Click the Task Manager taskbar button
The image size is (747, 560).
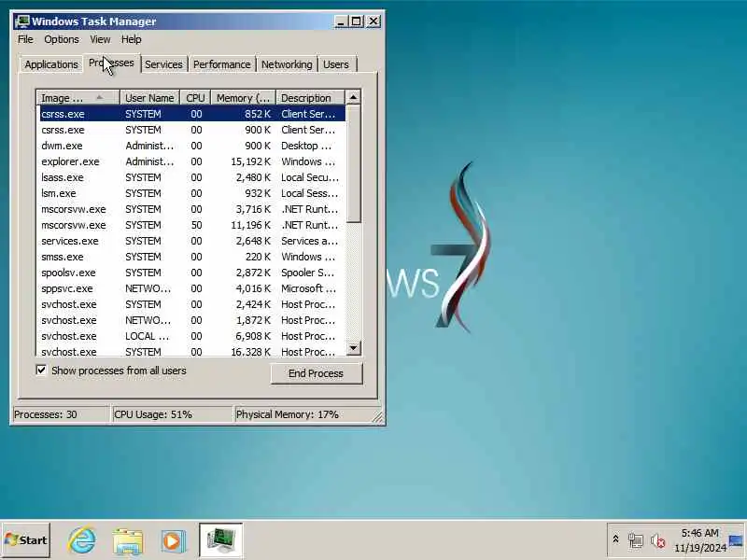(x=220, y=540)
